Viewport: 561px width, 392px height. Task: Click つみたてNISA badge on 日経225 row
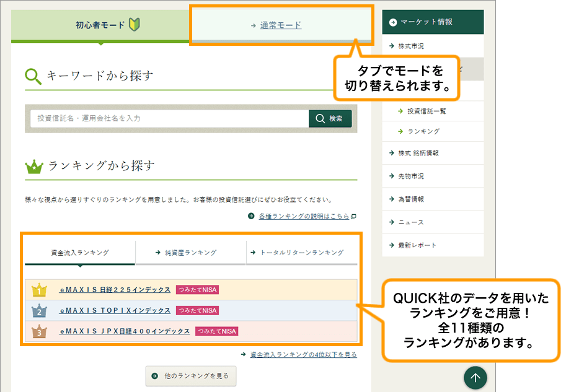tap(198, 290)
